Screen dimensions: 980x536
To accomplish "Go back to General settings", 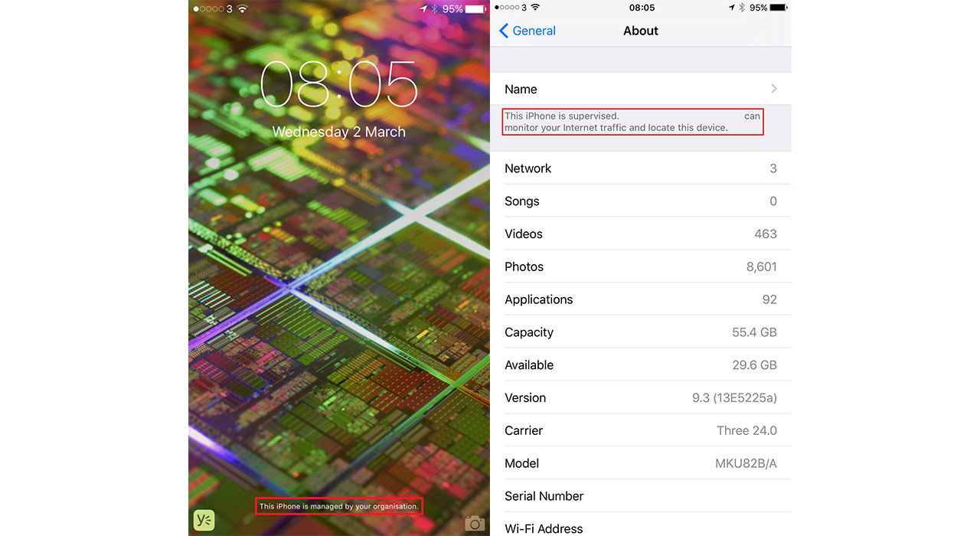I will 528,31.
